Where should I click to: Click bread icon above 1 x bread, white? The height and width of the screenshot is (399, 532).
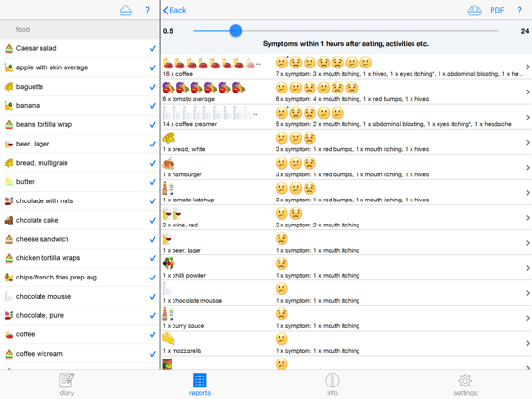(169, 138)
